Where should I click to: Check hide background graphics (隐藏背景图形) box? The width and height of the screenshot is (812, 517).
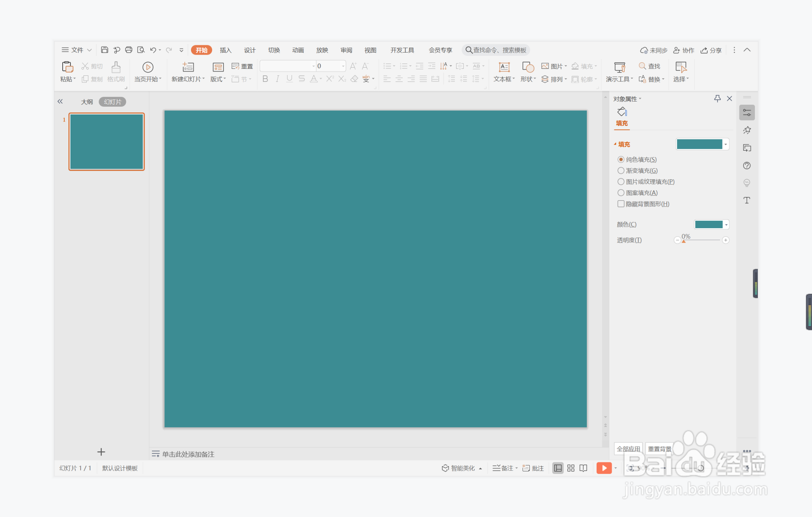621,204
